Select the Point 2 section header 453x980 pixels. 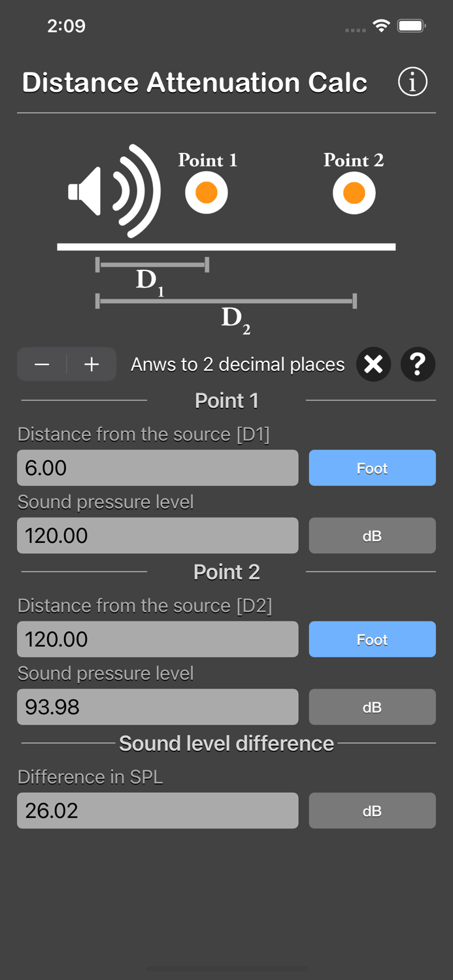226,572
